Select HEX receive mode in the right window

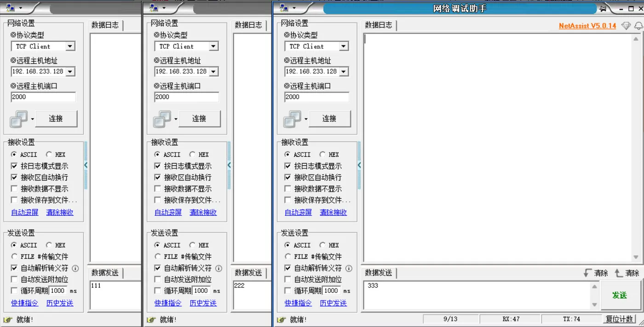(322, 154)
